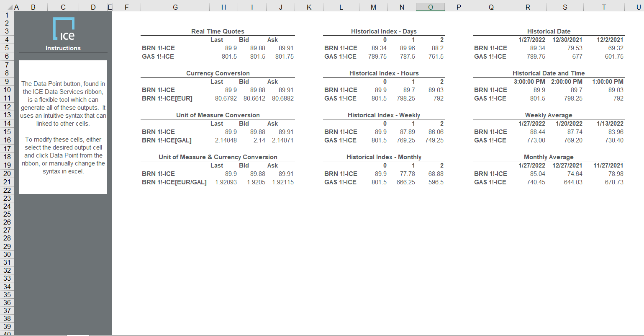Click the Data Point instructions text box
644x336 pixels.
pyautogui.click(x=63, y=127)
